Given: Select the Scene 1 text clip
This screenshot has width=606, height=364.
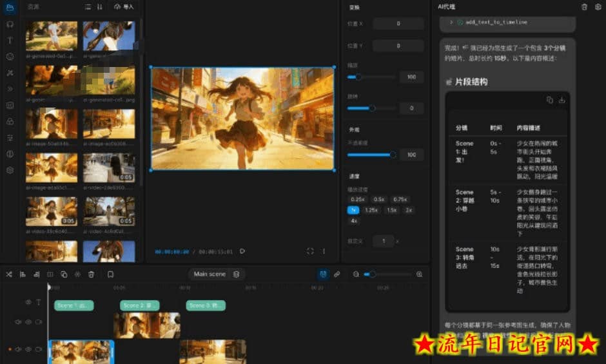Looking at the screenshot, I should [74, 305].
